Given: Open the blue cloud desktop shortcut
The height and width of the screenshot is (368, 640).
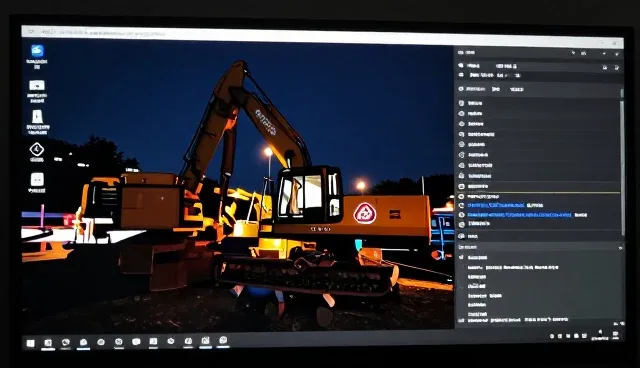Looking at the screenshot, I should coord(37,51).
